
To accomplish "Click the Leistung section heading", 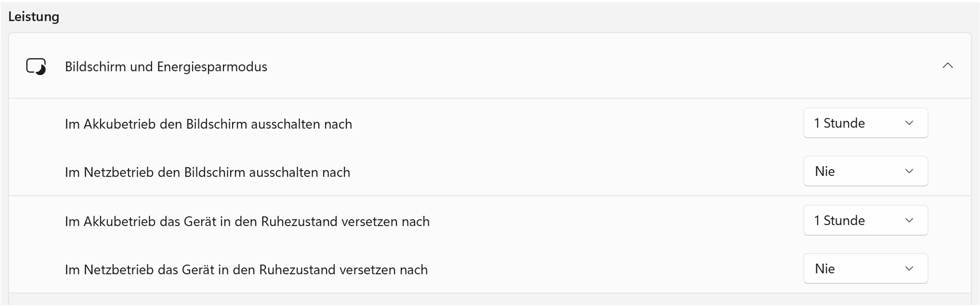I will [33, 17].
